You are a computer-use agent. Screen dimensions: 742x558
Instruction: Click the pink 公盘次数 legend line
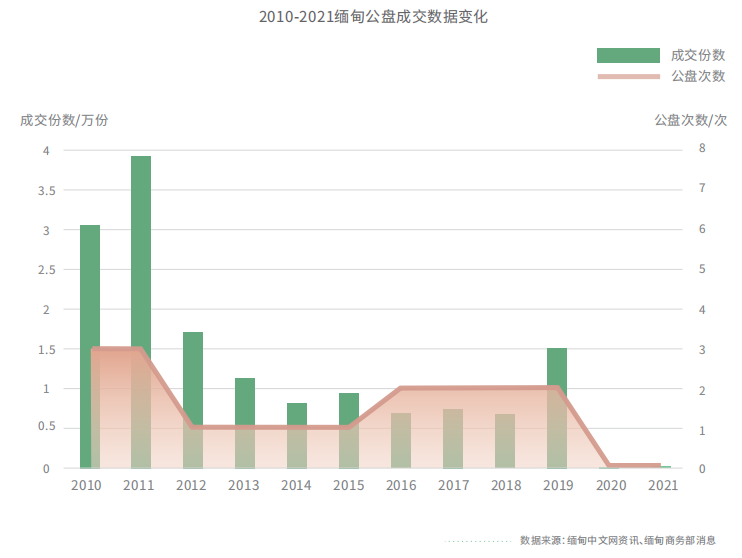click(628, 76)
